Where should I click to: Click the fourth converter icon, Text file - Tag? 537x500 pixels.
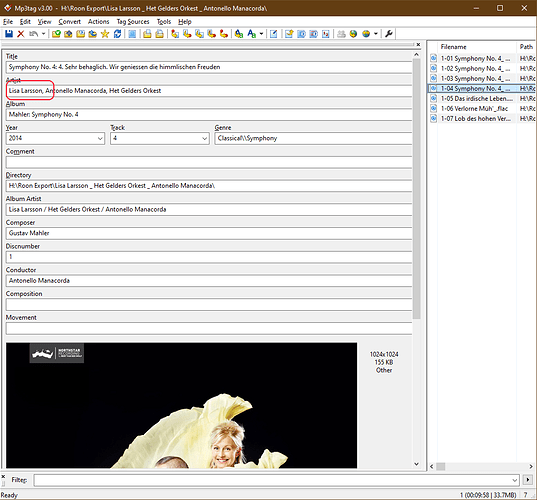(x=212, y=34)
